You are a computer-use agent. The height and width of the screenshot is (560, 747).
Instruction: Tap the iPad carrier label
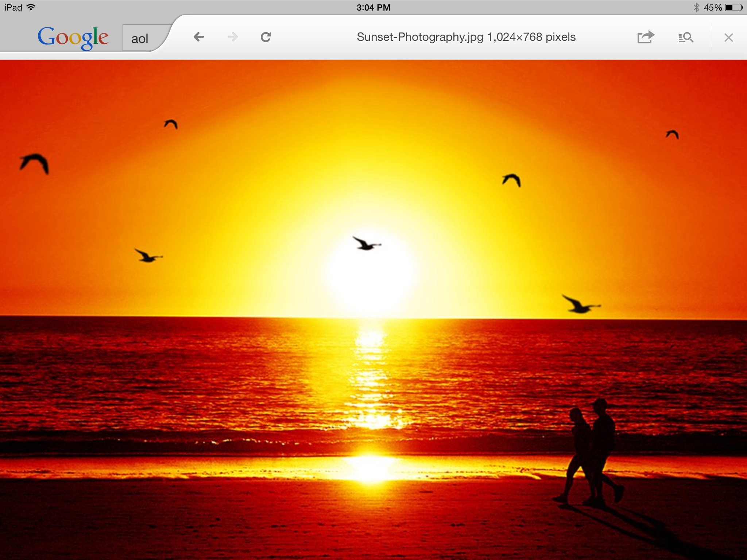tap(13, 7)
